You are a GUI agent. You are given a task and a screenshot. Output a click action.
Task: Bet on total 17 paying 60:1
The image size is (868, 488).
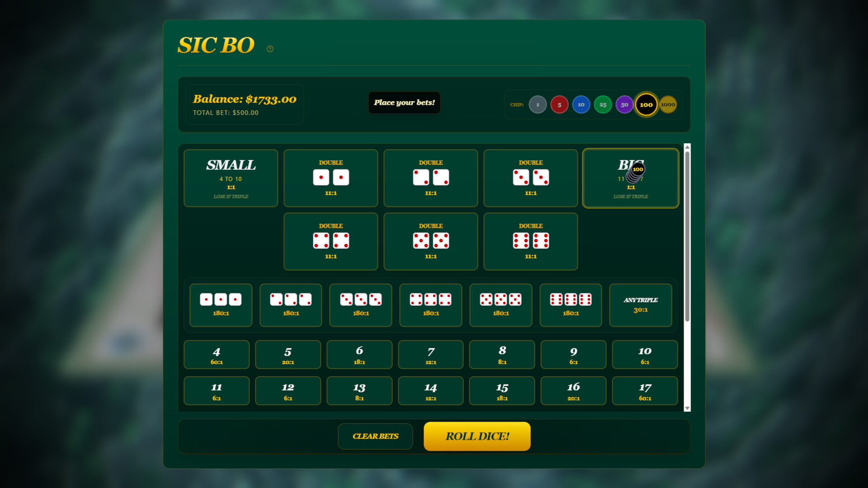coord(645,390)
